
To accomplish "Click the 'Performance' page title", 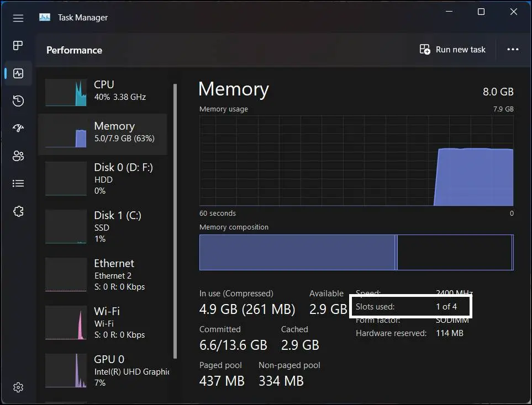I will click(x=75, y=50).
